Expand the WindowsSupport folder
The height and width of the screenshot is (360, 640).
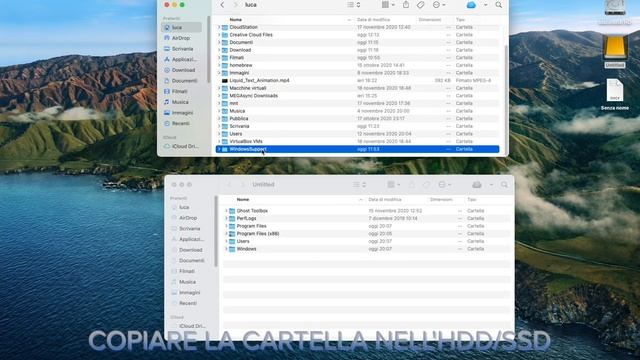pyautogui.click(x=219, y=149)
